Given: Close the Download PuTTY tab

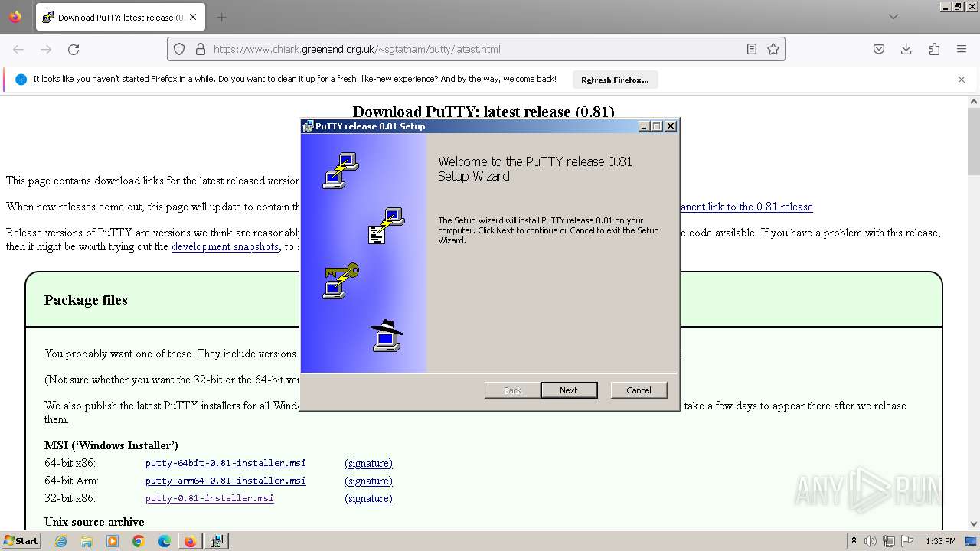Looking at the screenshot, I should click(193, 17).
